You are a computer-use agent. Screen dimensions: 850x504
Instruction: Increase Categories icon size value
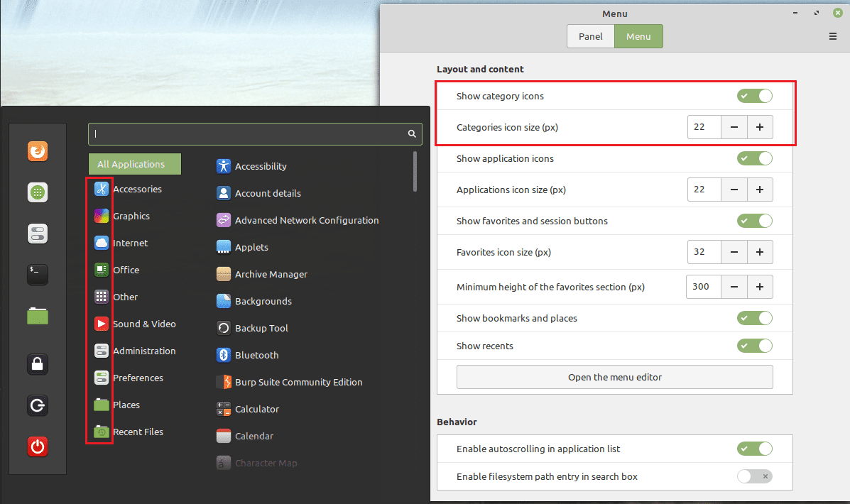click(760, 127)
